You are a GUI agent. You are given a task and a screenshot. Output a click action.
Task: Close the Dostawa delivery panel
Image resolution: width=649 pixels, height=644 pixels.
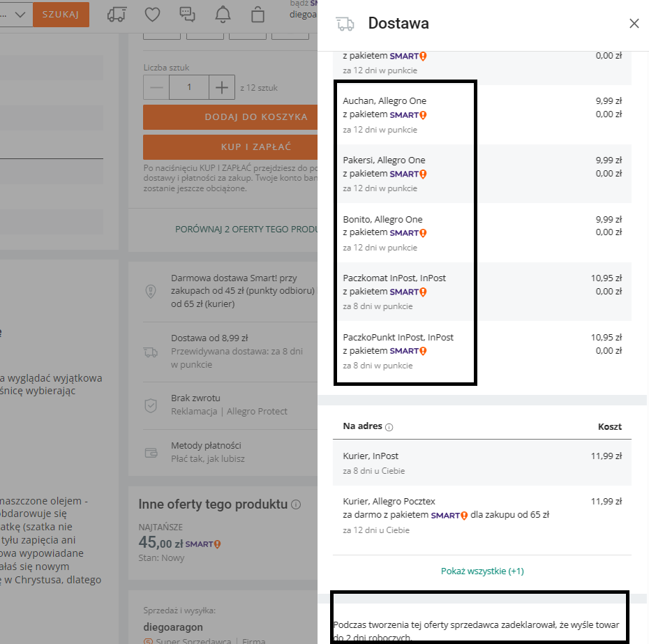point(634,24)
